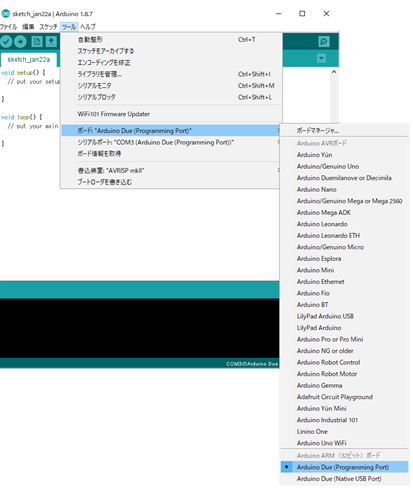413x488 pixels.
Task: Open the tab options dropdown arrow
Action: (321, 59)
